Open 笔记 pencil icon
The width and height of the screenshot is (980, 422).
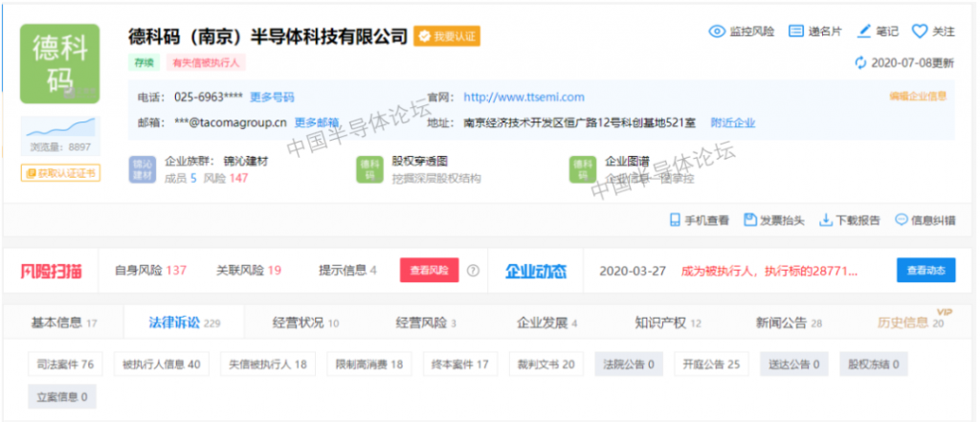(864, 32)
